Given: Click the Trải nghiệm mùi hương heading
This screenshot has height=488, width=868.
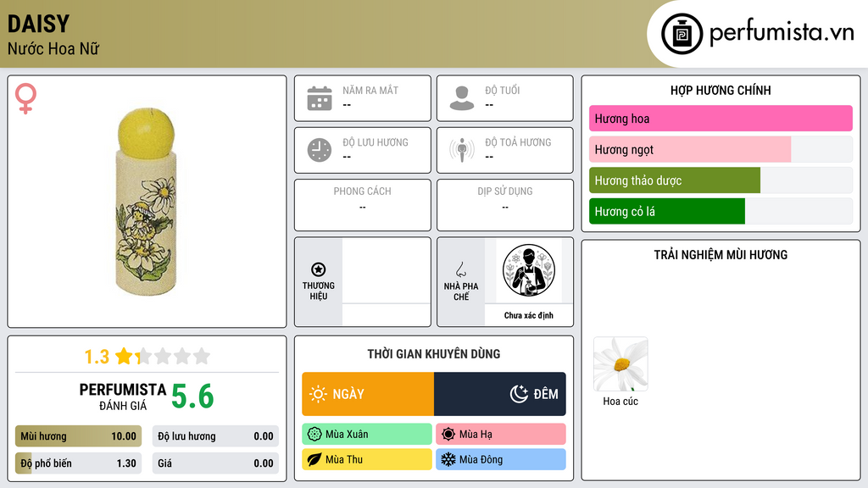Looking at the screenshot, I should tap(721, 255).
